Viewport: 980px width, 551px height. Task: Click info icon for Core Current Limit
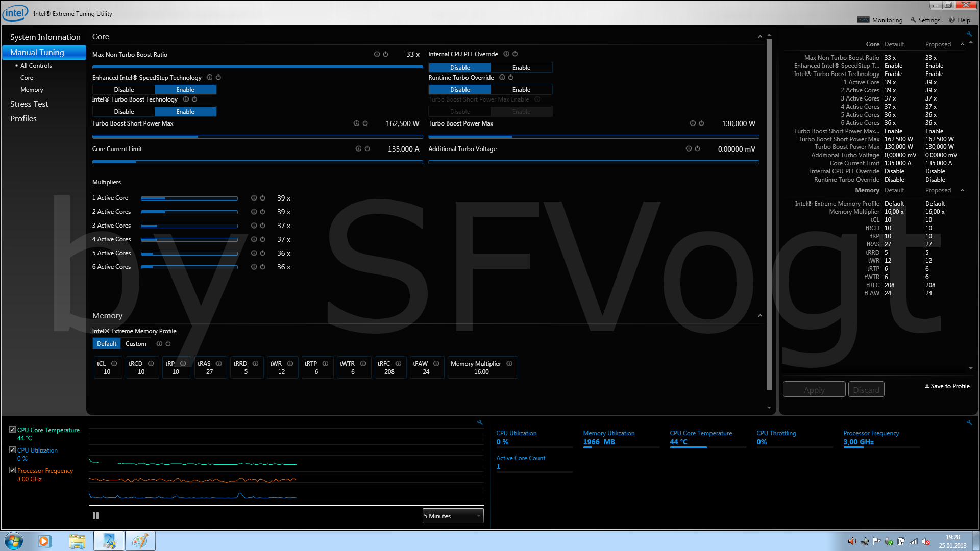[358, 149]
